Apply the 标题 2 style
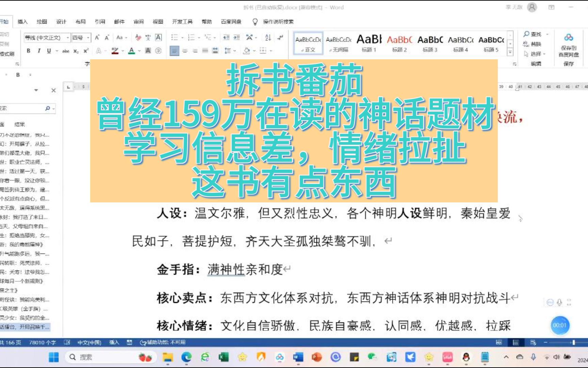This screenshot has height=368, width=588. pos(399,43)
